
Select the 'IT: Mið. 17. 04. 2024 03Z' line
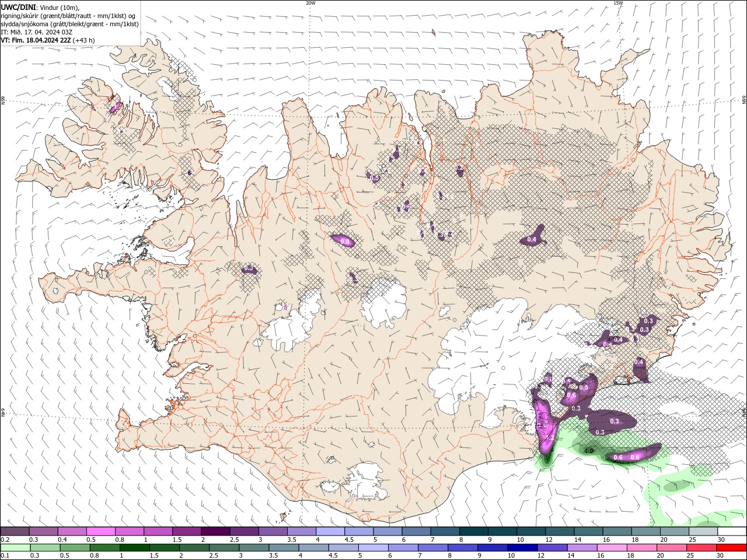click(x=36, y=32)
